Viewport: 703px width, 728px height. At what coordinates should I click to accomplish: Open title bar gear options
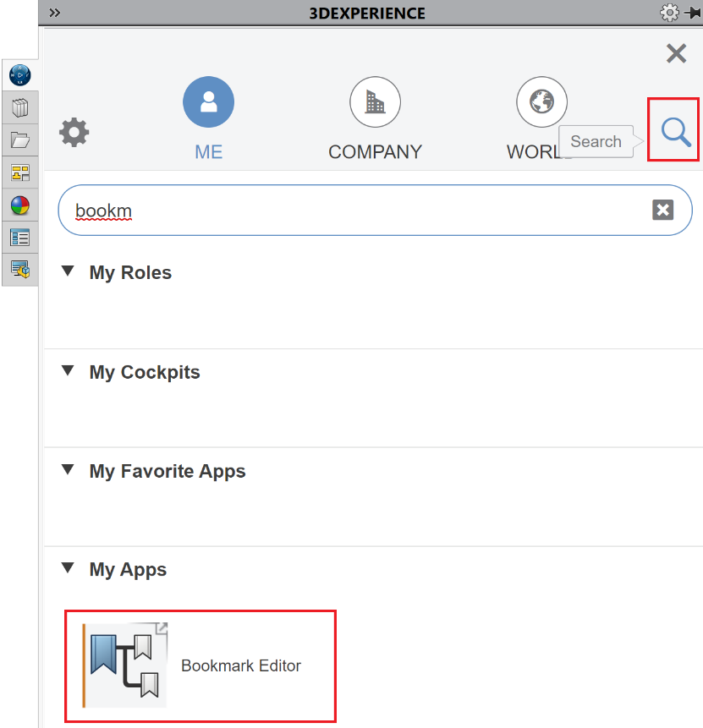(x=669, y=13)
